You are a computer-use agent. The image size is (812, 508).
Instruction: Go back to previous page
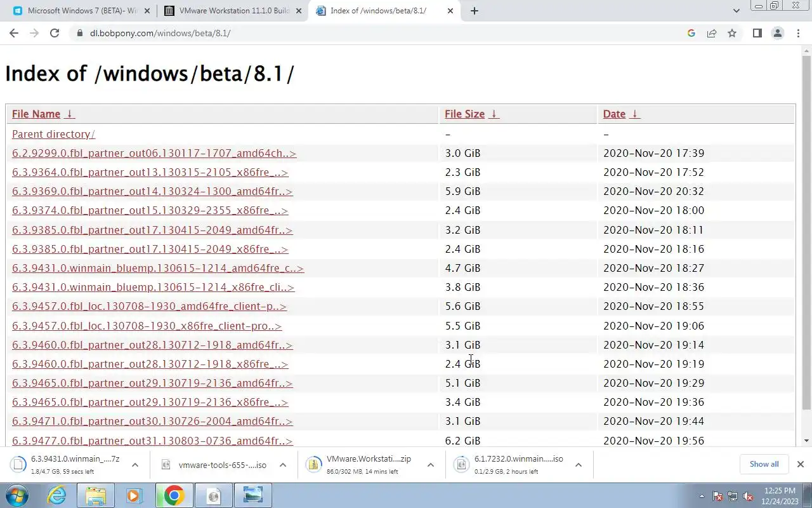click(14, 33)
